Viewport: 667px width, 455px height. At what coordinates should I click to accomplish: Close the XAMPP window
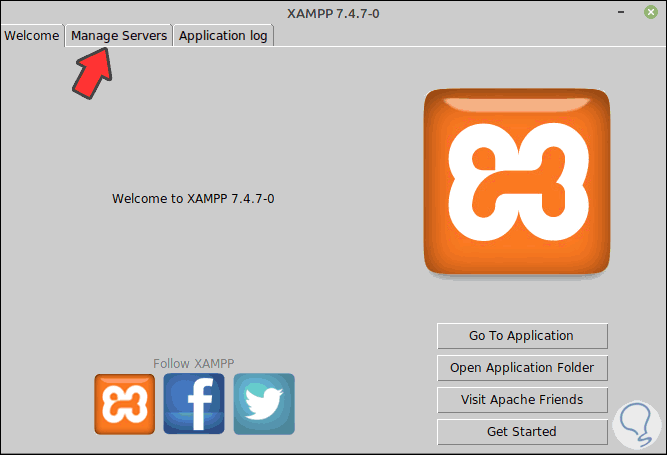click(x=650, y=12)
